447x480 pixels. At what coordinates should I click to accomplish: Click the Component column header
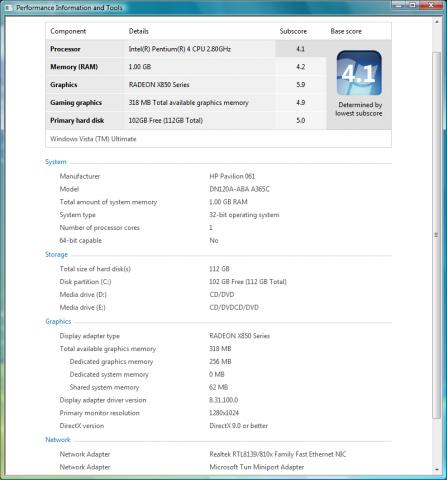[x=68, y=31]
